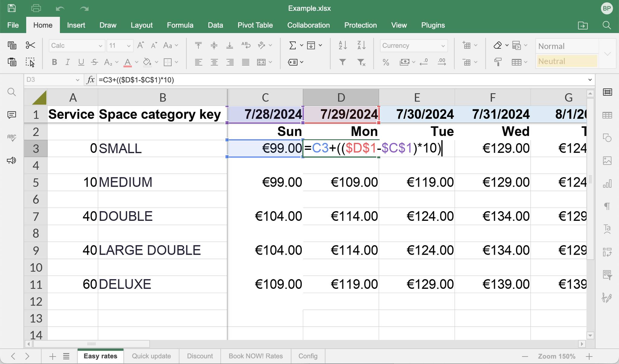The image size is (619, 364).
Task: Toggle Bold formatting
Action: pos(54,62)
